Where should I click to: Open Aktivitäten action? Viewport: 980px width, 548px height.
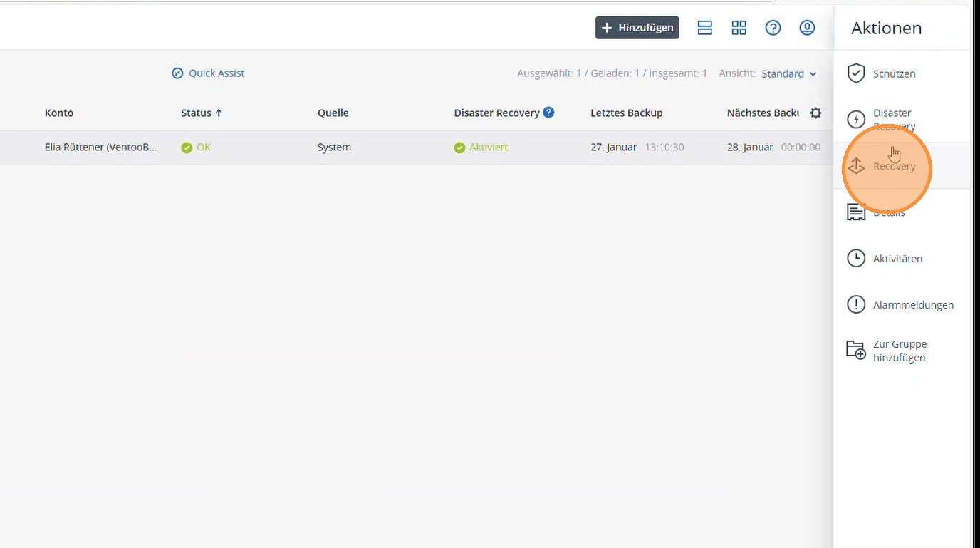[902, 259]
